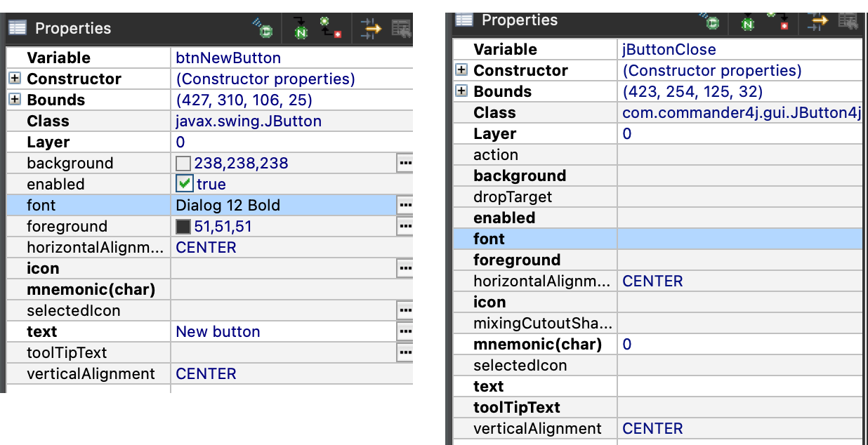
Task: Open the background ellipsis editor button
Action: pos(405,163)
